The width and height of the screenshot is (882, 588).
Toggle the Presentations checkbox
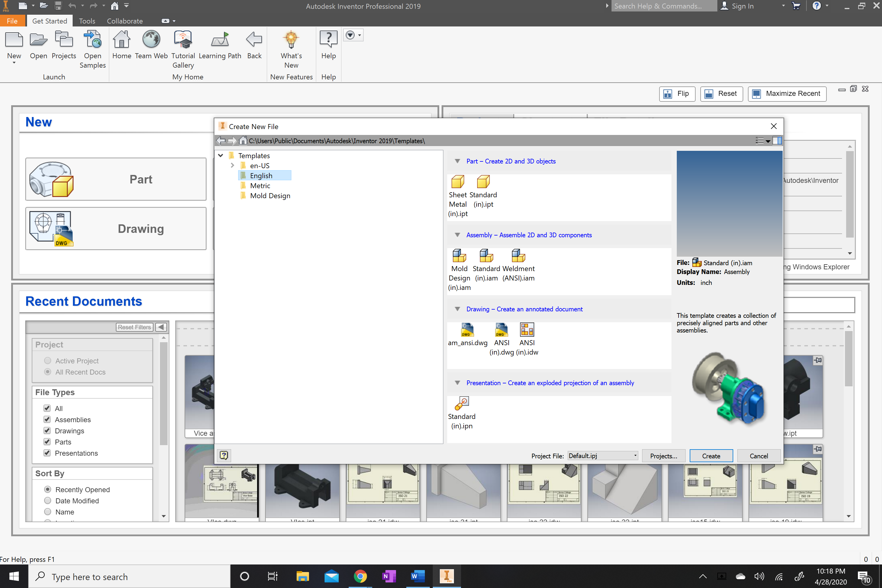tap(47, 453)
